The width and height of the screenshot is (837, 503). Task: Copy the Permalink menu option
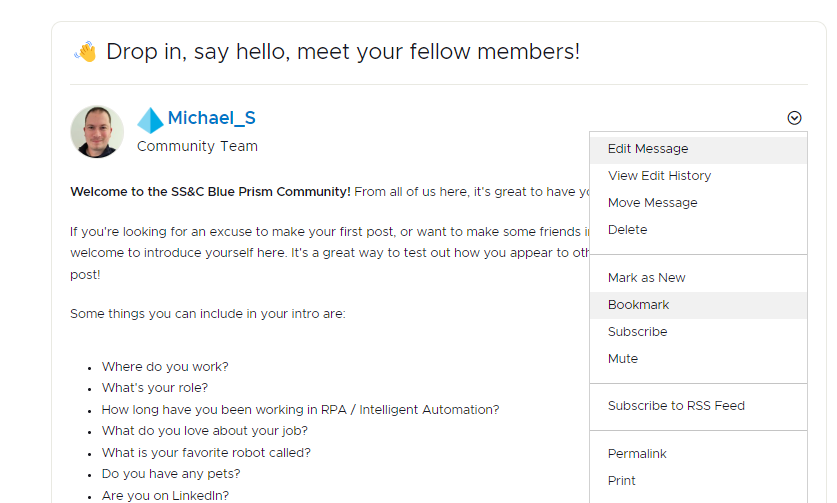pos(638,454)
